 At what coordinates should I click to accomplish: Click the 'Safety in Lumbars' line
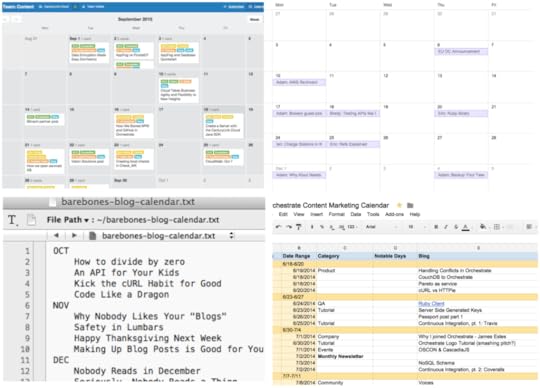[x=119, y=327]
